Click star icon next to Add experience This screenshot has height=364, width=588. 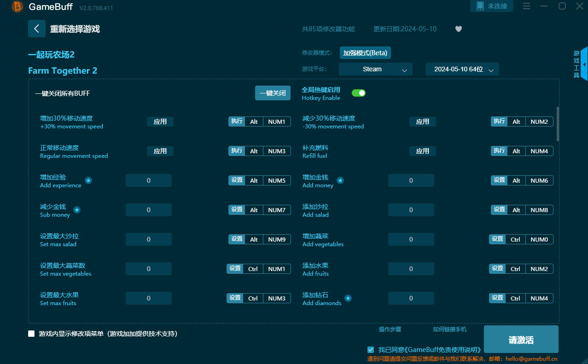pyautogui.click(x=88, y=180)
